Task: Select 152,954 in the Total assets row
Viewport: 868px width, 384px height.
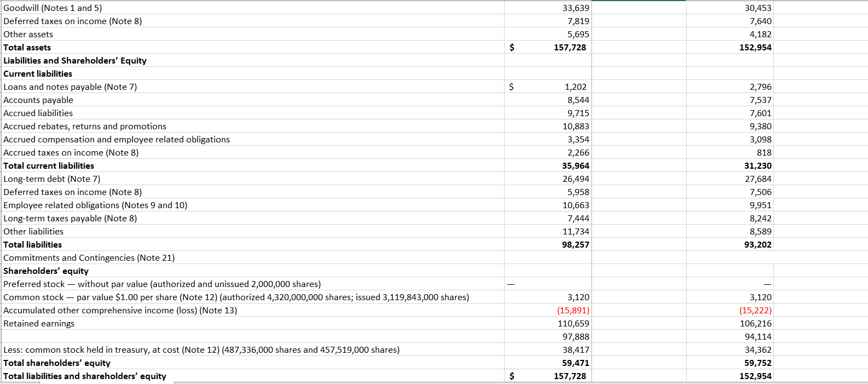Action: click(730, 47)
